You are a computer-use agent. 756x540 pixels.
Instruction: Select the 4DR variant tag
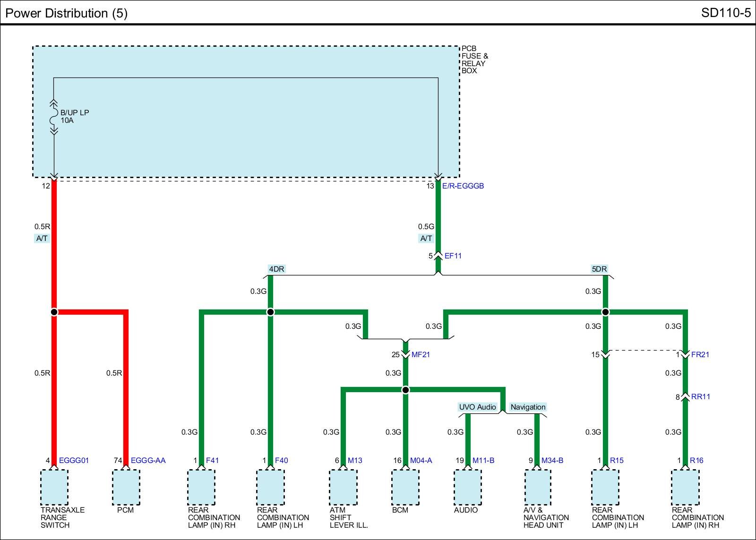[x=276, y=269]
